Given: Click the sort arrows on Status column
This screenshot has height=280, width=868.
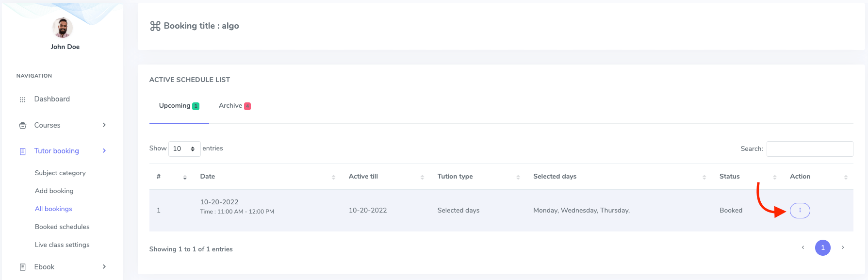Looking at the screenshot, I should point(774,177).
